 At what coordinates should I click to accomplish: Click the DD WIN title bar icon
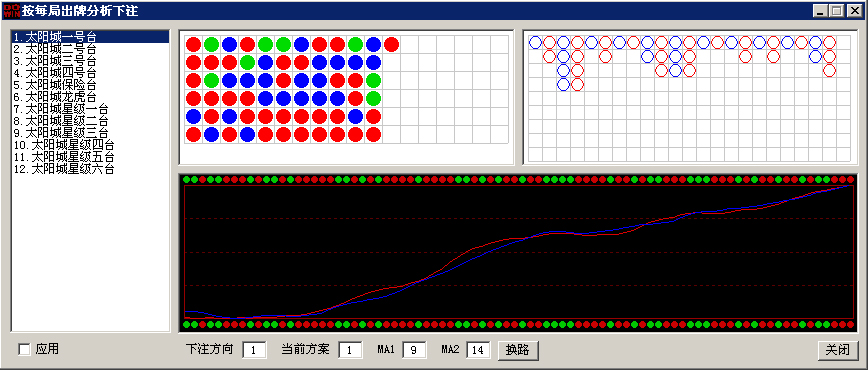[11, 10]
